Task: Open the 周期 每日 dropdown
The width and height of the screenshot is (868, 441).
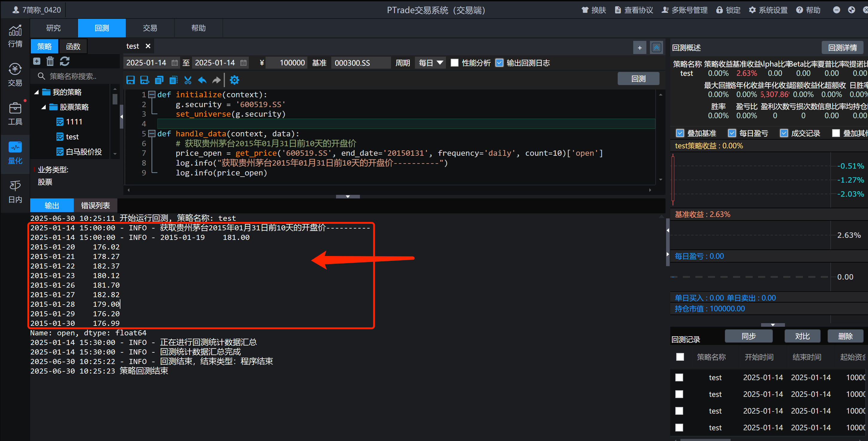Action: coord(431,63)
